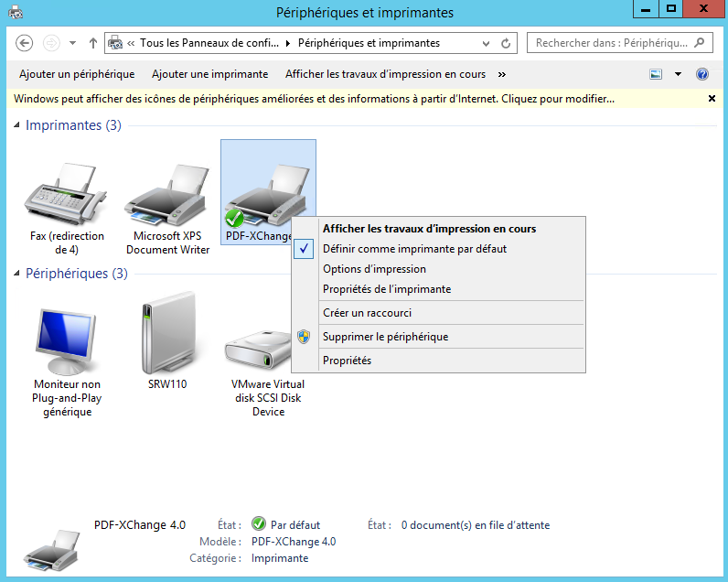728x582 pixels.
Task: Click Ajouter un périphérique toolbar button
Action: pyautogui.click(x=77, y=74)
